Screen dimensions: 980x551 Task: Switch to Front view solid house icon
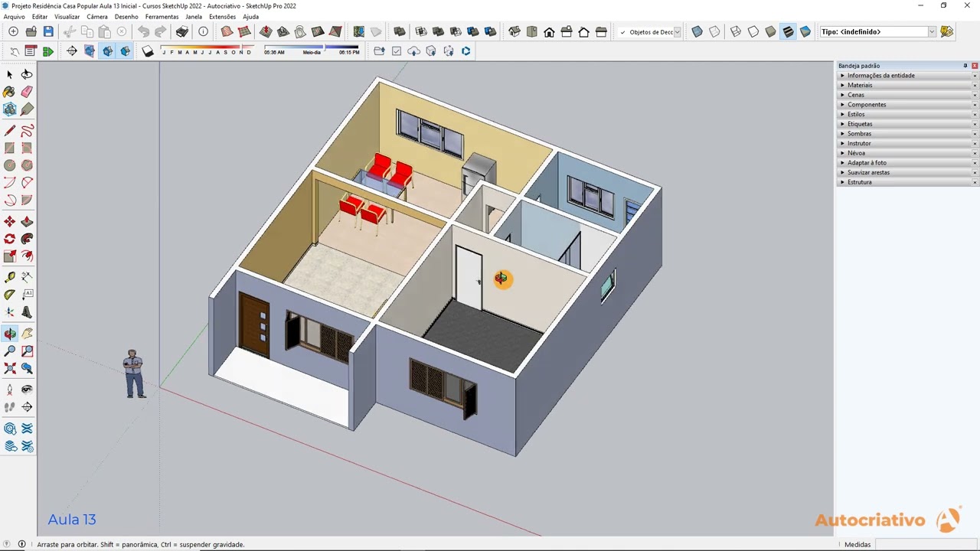549,31
